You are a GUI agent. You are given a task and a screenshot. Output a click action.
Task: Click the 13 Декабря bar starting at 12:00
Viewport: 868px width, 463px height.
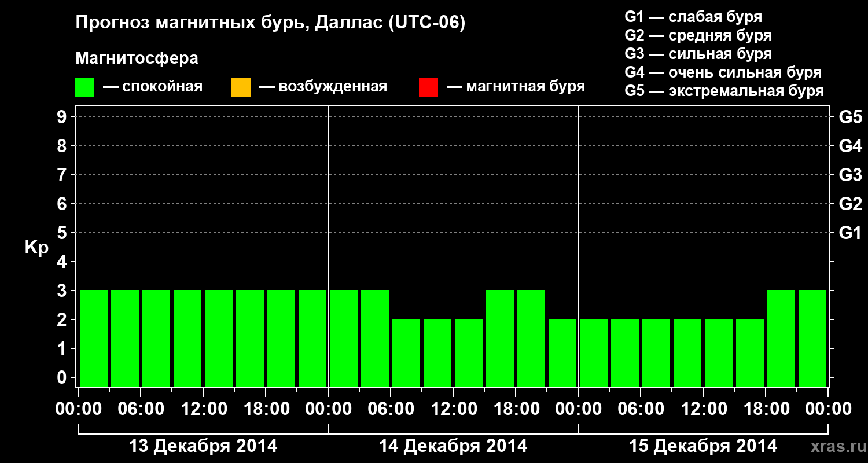pyautogui.click(x=219, y=338)
